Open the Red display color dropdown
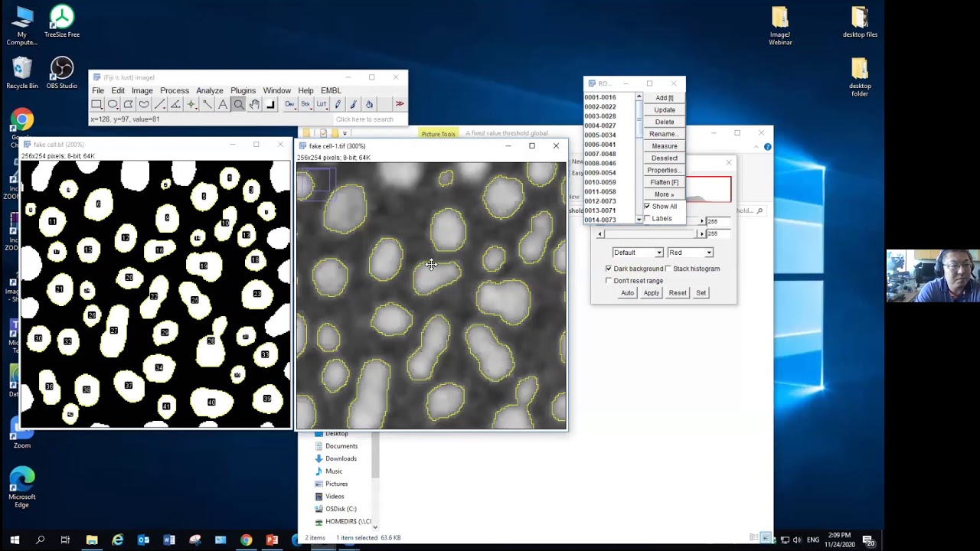Viewport: 980px width, 551px height. coord(690,253)
